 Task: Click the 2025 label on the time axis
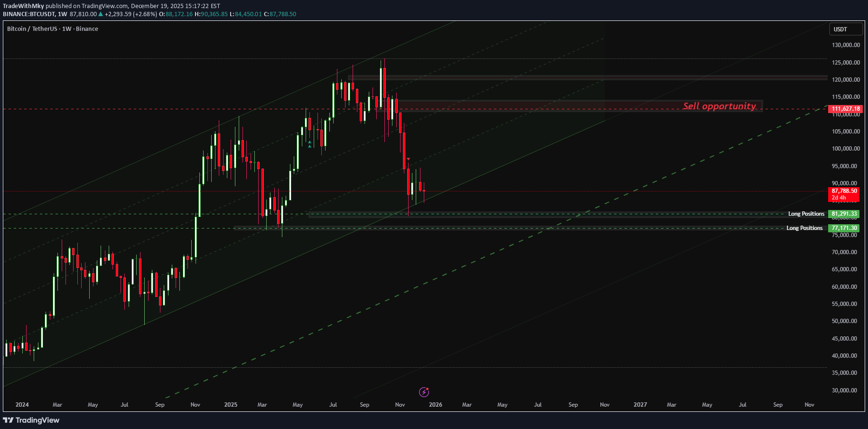point(231,404)
